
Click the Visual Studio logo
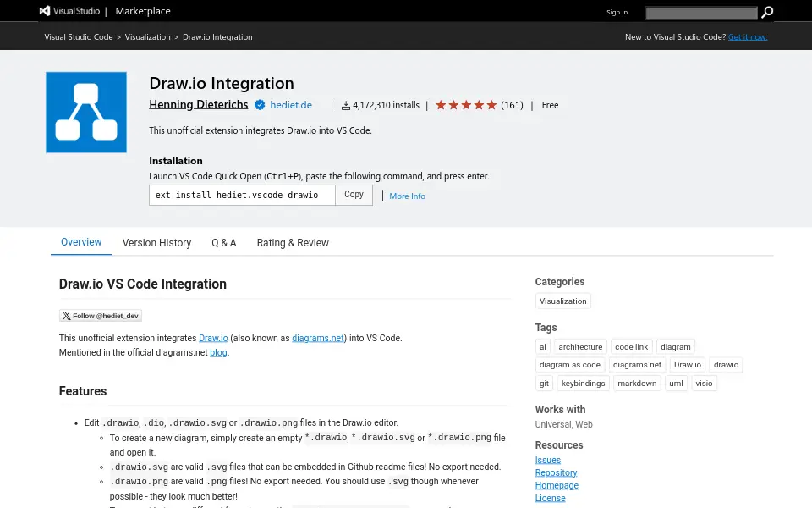[x=69, y=11]
